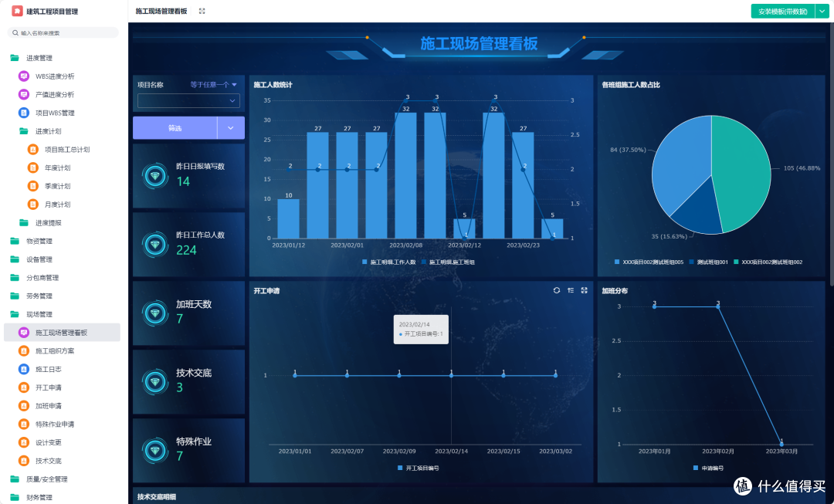This screenshot has height=504, width=834.
Task: Click the 技术交底 sidebar icon
Action: [x=24, y=461]
